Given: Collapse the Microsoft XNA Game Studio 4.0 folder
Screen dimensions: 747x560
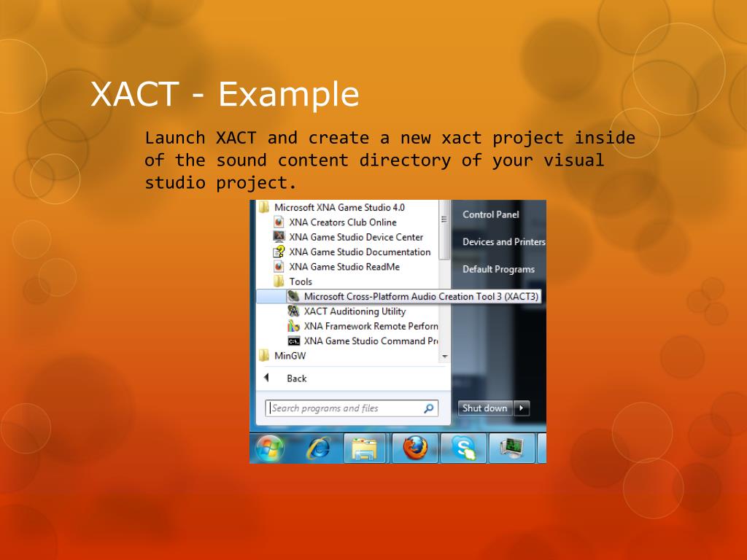Looking at the screenshot, I should click(339, 207).
